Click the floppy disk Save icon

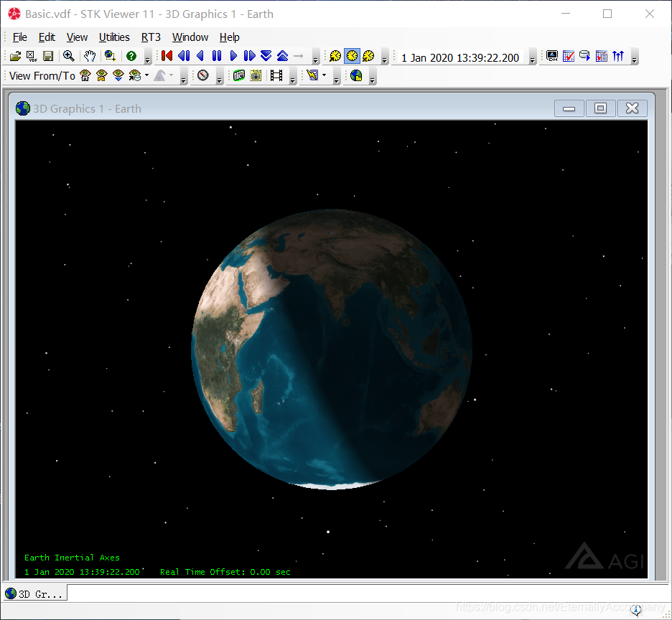point(48,56)
